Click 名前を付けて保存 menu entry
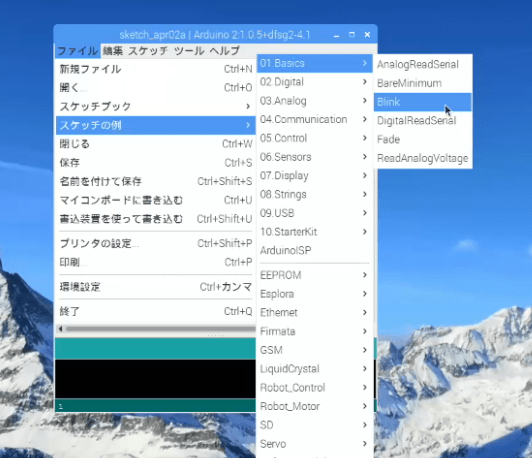Viewport: 532px width, 458px height. point(156,182)
